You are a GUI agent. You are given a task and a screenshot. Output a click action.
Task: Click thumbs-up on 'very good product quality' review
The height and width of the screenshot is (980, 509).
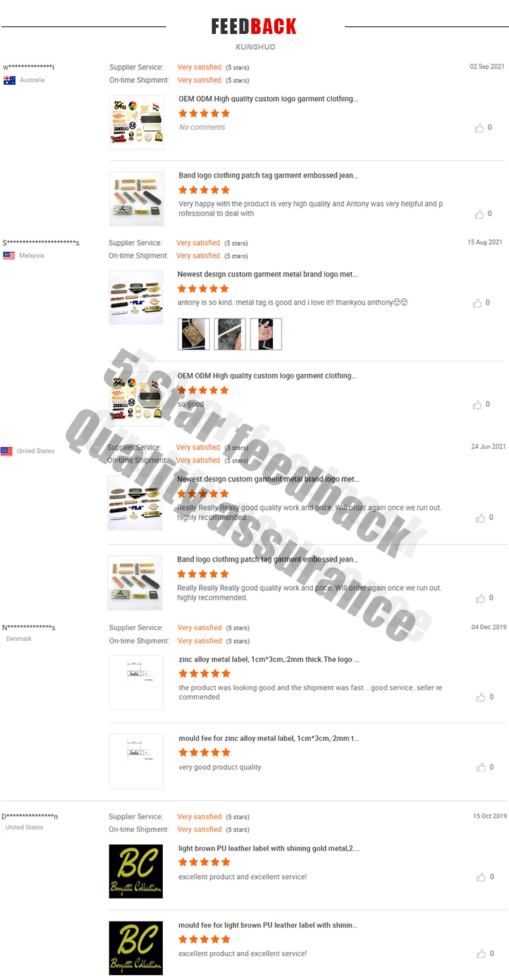(x=481, y=767)
